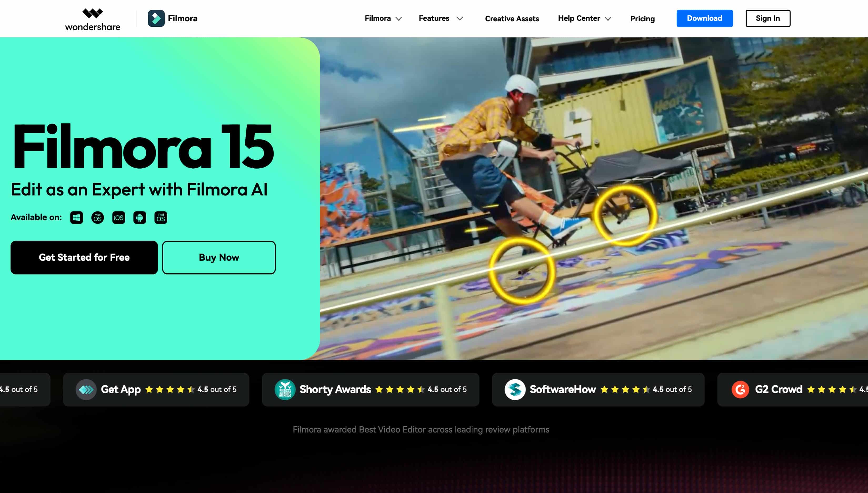The width and height of the screenshot is (868, 493).
Task: Click the G2 Crowd logo icon
Action: click(x=740, y=389)
